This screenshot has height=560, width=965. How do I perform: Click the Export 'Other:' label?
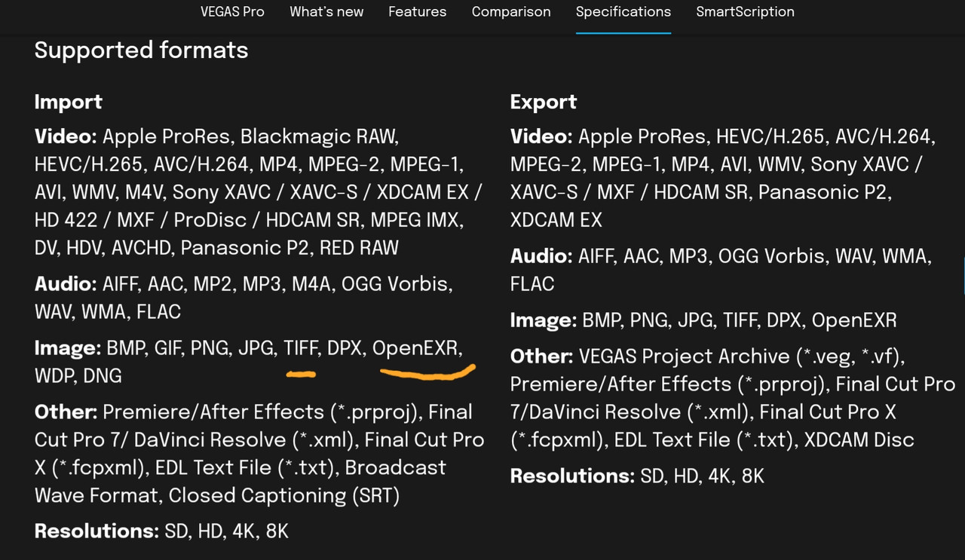(541, 356)
